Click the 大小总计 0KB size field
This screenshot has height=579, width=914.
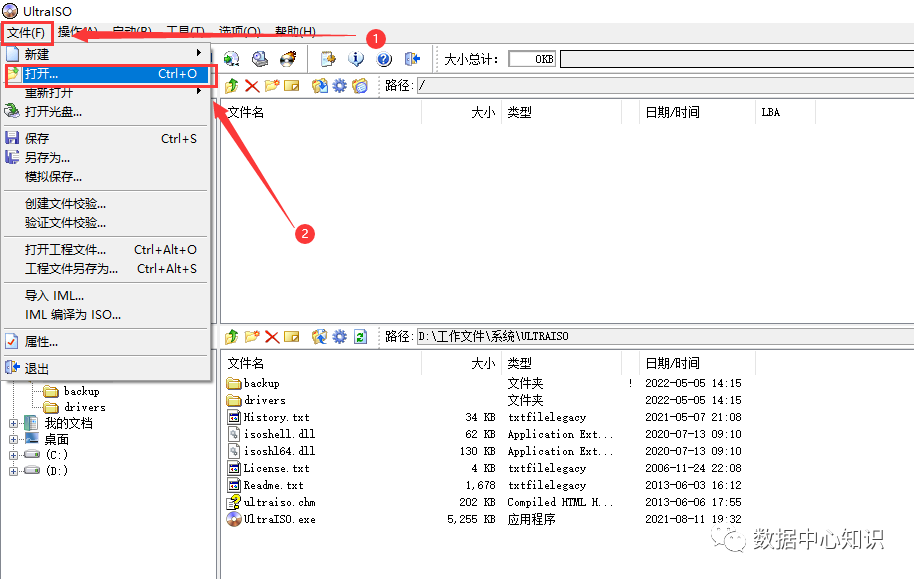point(532,59)
